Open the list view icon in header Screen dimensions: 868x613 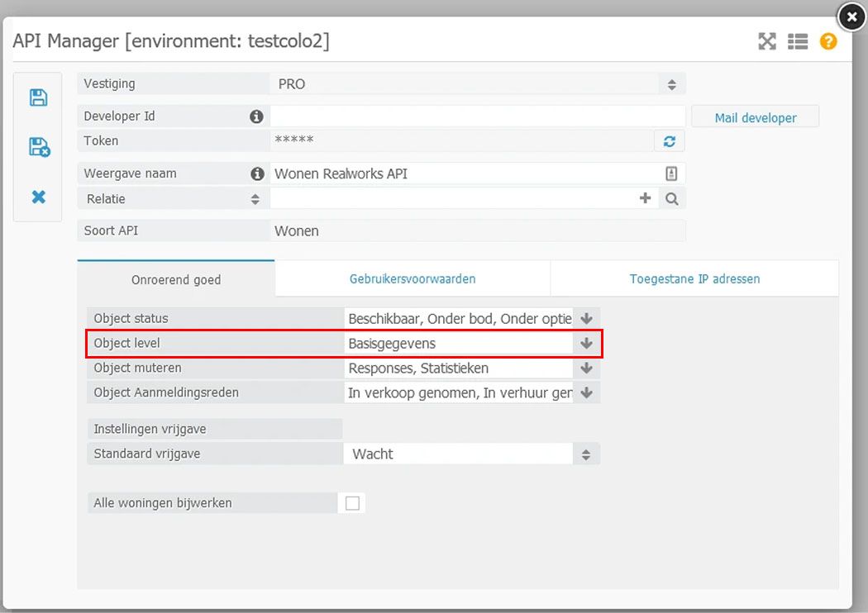798,41
